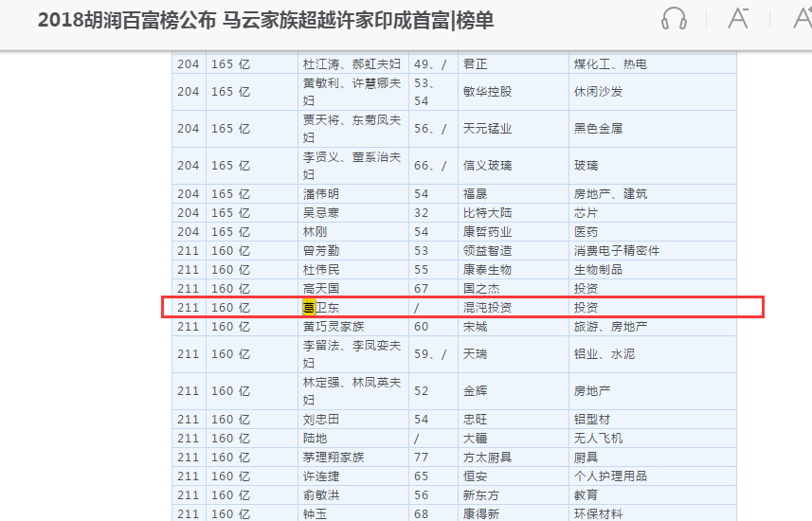This screenshot has height=521, width=812.
Task: Select the name 钟玉
Action: (x=315, y=514)
